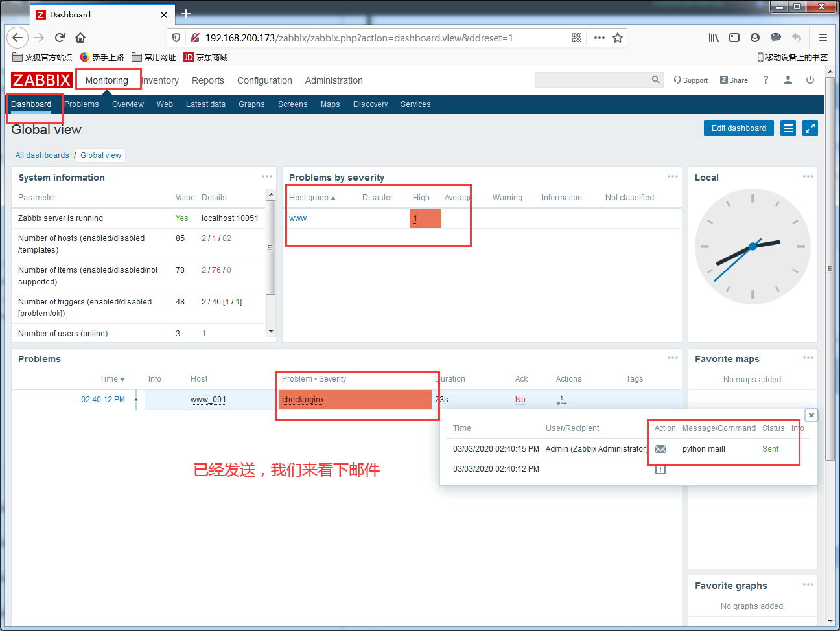840x631 pixels.
Task: Follow the All dashboards breadcrumb link
Action: point(42,155)
